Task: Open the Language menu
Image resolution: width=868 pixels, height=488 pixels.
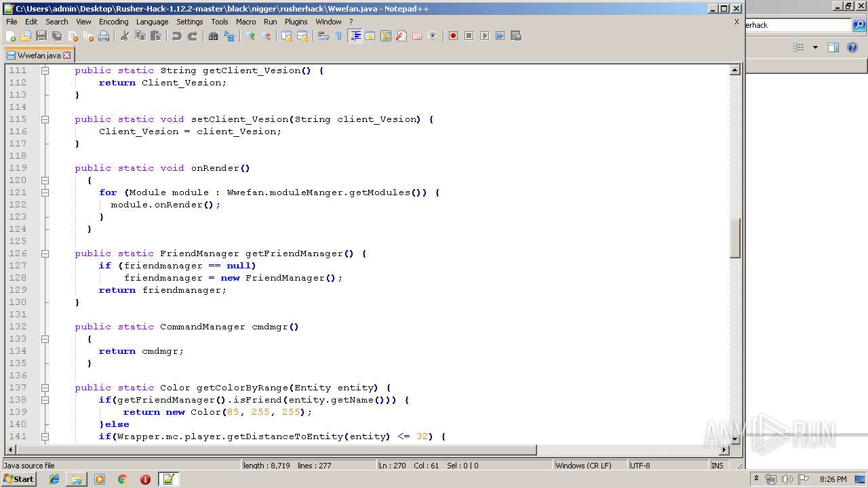Action: (152, 22)
